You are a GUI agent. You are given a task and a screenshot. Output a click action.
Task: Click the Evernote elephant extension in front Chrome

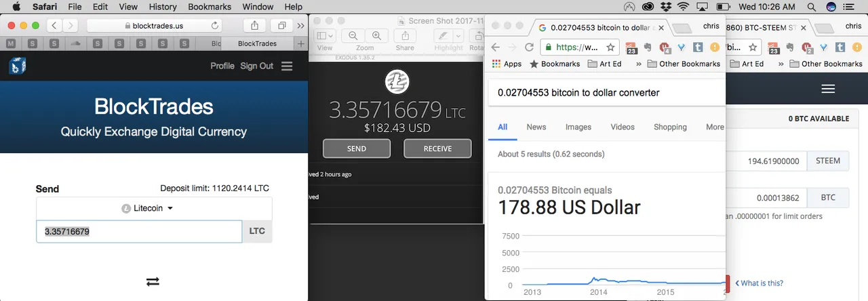coord(648,47)
